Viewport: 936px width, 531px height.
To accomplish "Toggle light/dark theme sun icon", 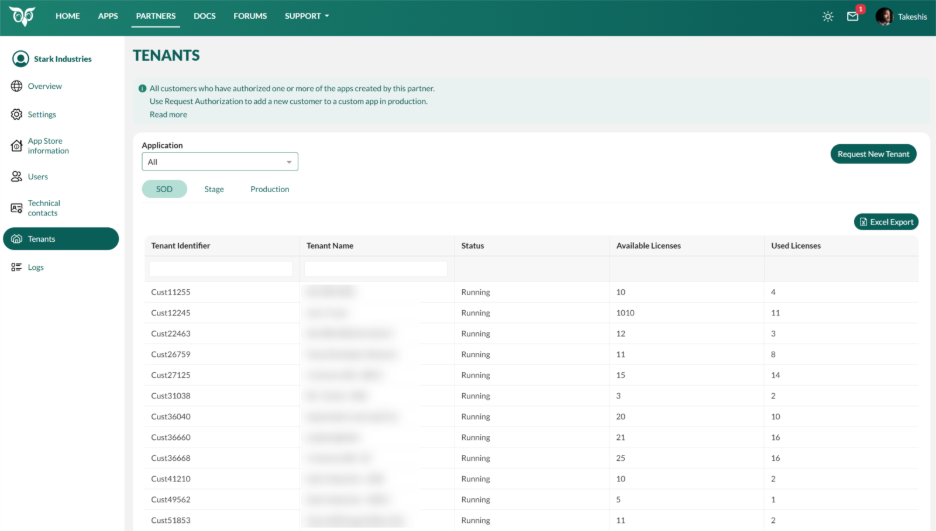I will [828, 17].
